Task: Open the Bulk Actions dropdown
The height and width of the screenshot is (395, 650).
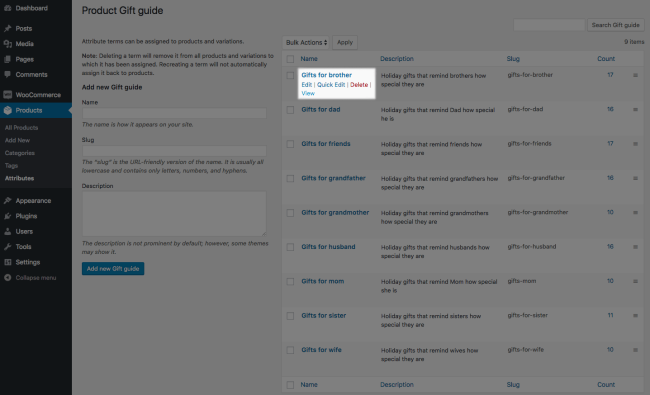Action: point(306,42)
